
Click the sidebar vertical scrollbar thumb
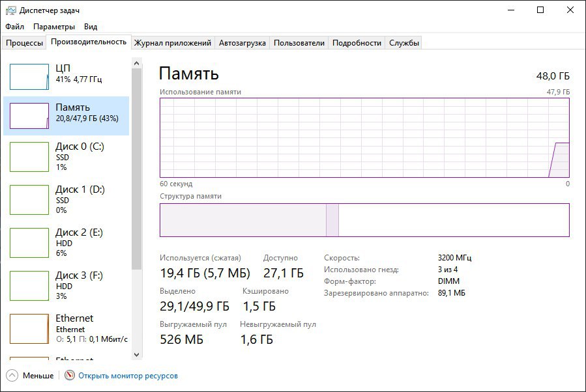click(x=136, y=169)
